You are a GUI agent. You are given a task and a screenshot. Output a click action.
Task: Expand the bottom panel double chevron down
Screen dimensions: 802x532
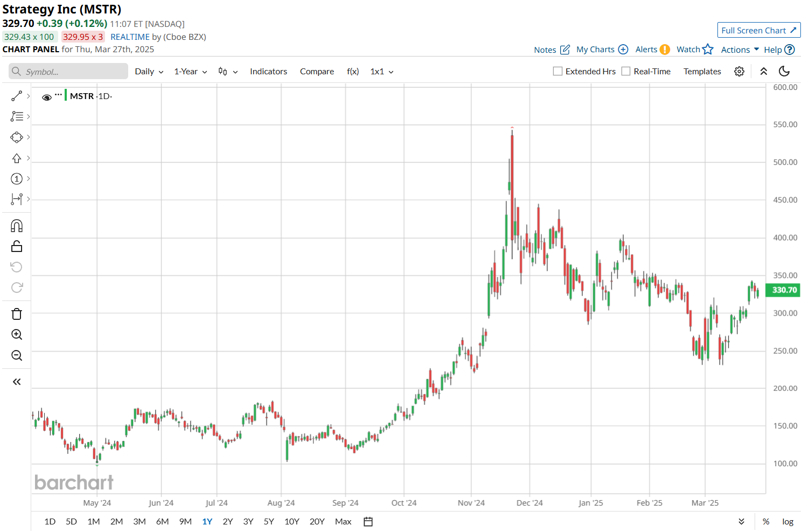(x=742, y=521)
